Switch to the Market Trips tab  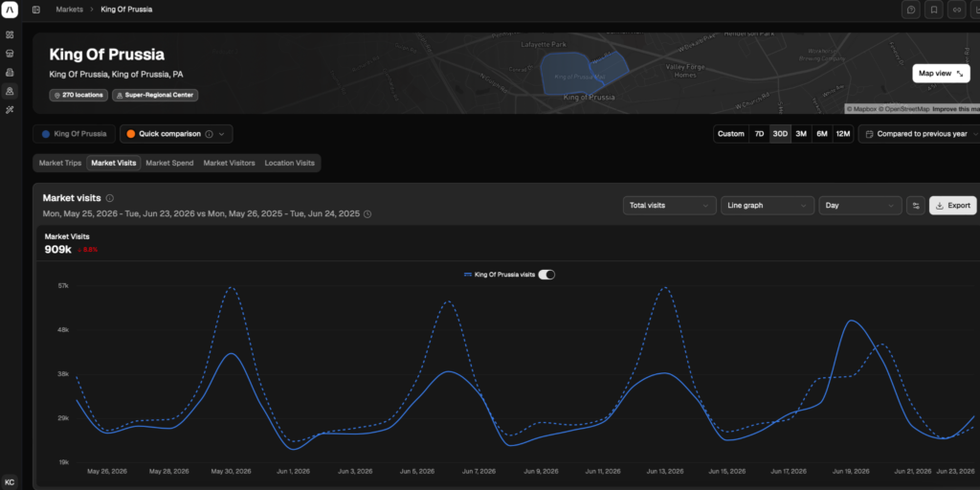60,163
